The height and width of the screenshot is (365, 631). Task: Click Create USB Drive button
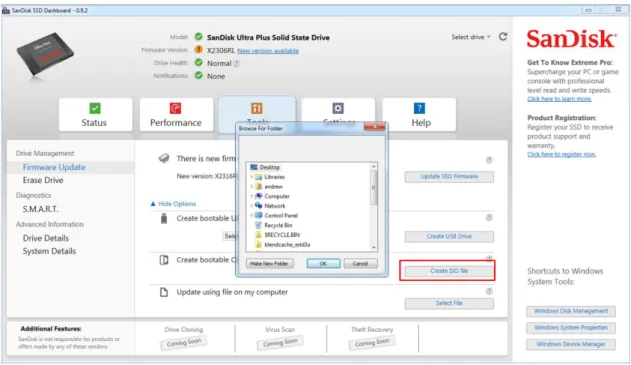coord(449,237)
